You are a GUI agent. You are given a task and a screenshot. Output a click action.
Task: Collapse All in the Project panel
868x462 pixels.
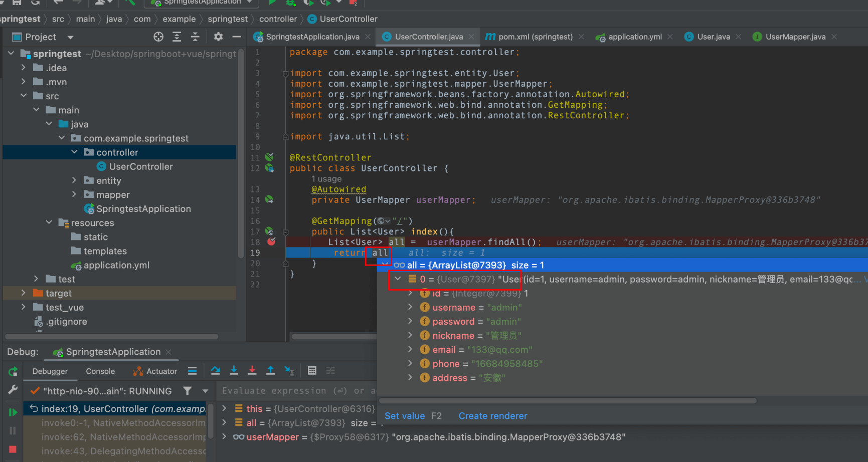point(195,37)
